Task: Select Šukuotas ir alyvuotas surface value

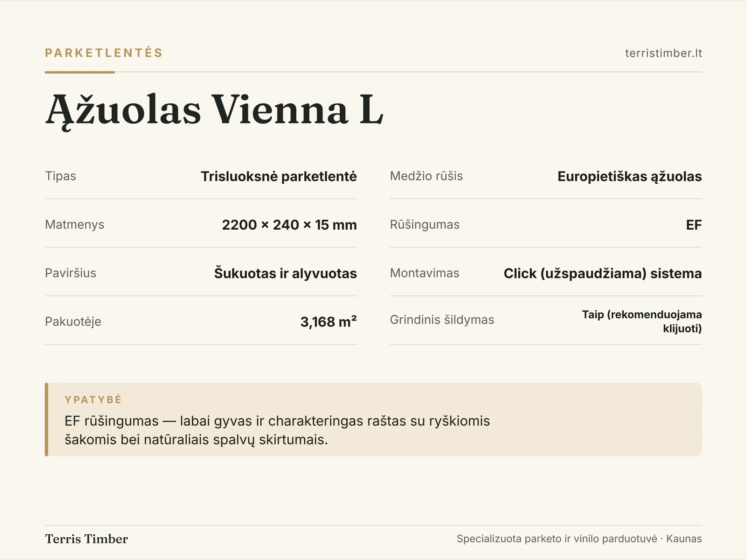Action: pyautogui.click(x=285, y=273)
